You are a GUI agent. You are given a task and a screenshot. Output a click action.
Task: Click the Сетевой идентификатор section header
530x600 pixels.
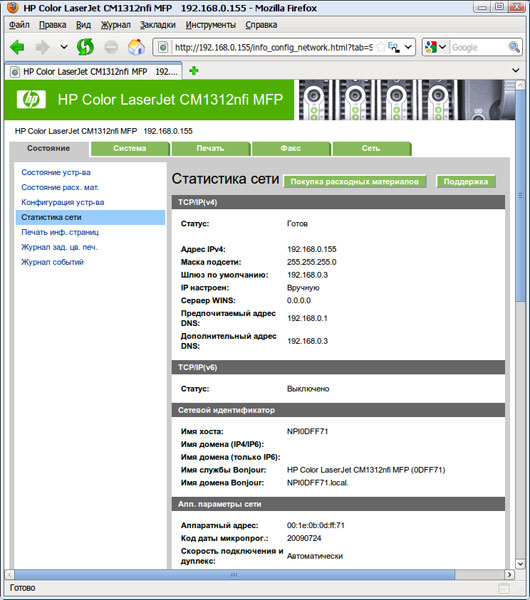click(338, 410)
